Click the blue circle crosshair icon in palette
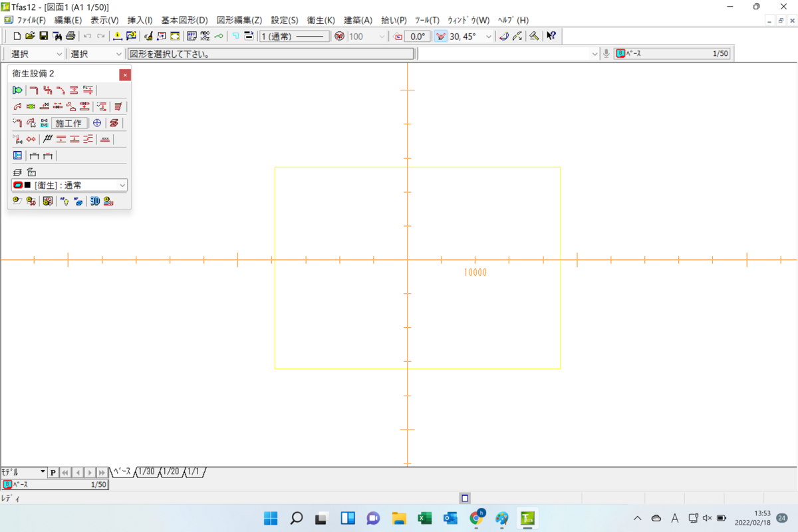Image resolution: width=798 pixels, height=532 pixels. tap(97, 123)
